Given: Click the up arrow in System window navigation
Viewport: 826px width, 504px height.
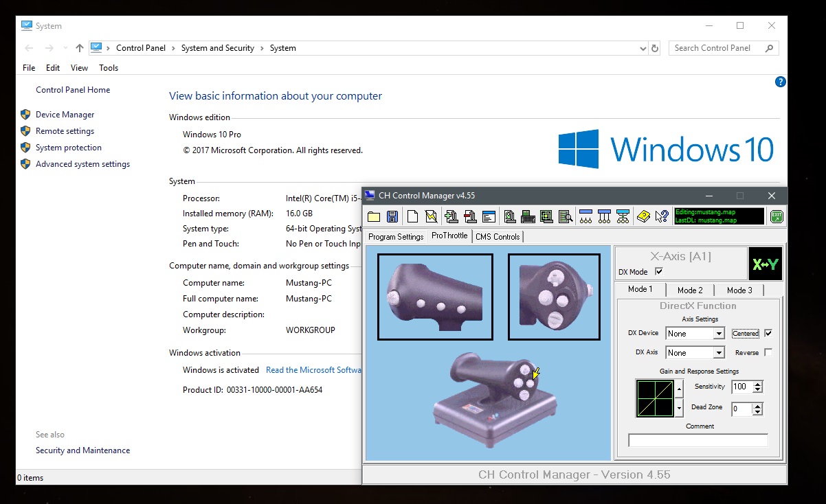Looking at the screenshot, I should click(80, 48).
